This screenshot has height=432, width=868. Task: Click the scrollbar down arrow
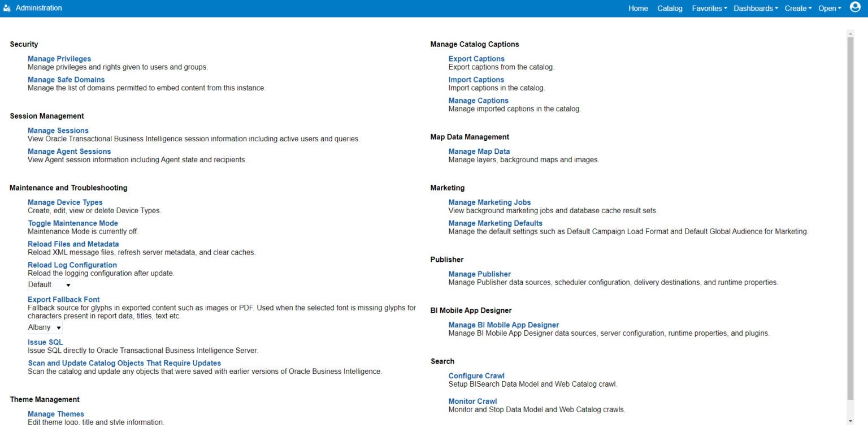click(850, 421)
